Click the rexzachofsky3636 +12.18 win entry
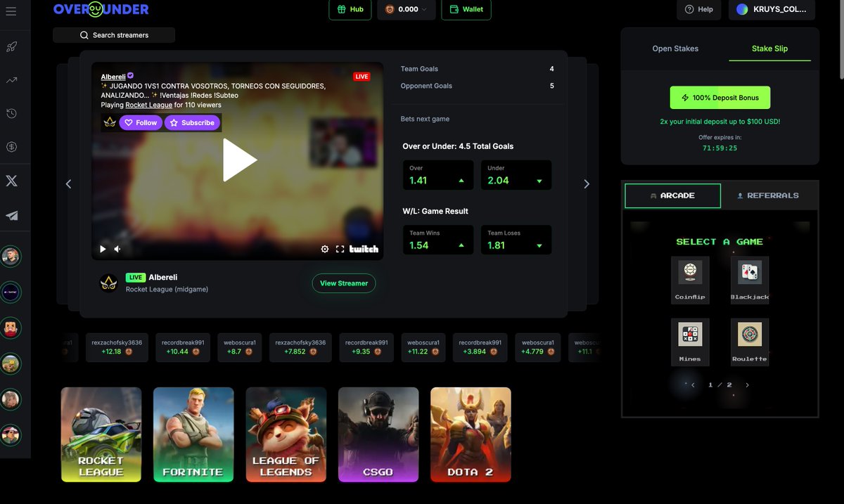Viewport: 844px width, 504px height. pyautogui.click(x=117, y=347)
